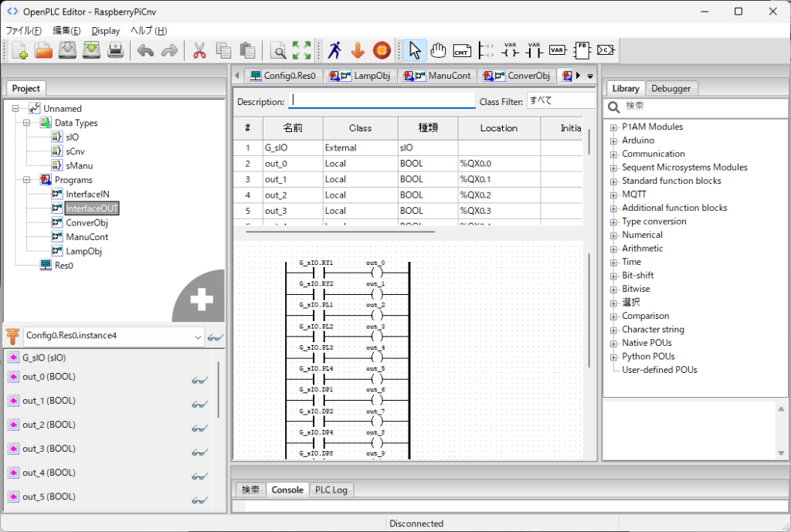Add a contact tool icon

(x=534, y=50)
